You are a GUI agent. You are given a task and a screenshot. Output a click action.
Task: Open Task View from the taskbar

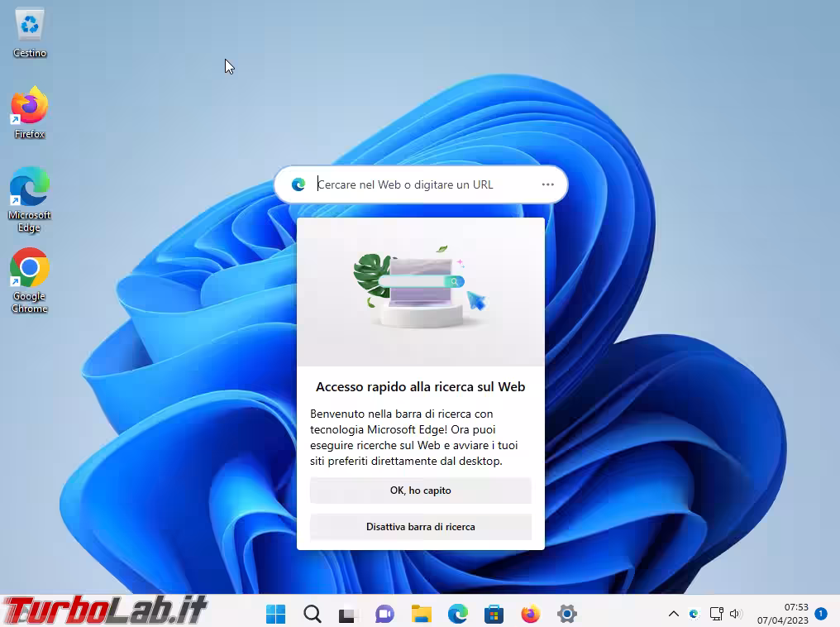click(348, 614)
